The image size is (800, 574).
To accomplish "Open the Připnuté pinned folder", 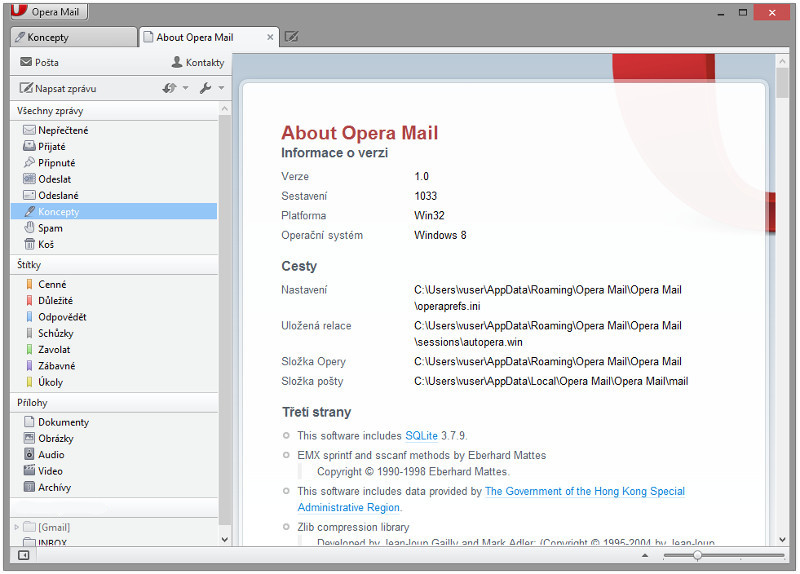I will [114, 163].
